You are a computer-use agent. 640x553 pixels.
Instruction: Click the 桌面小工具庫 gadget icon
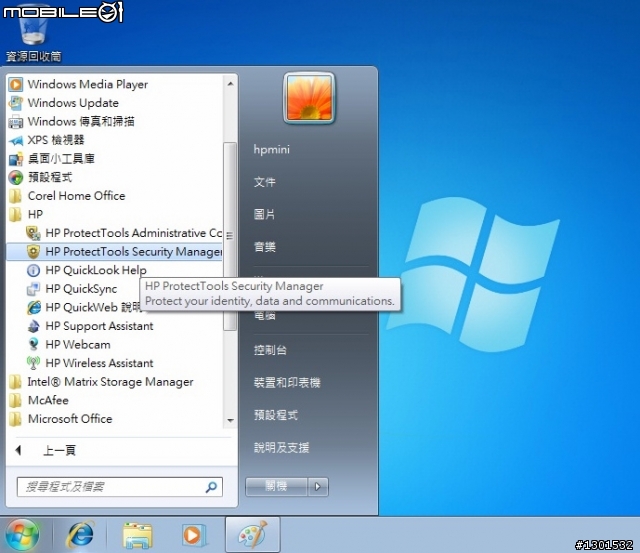click(16, 159)
